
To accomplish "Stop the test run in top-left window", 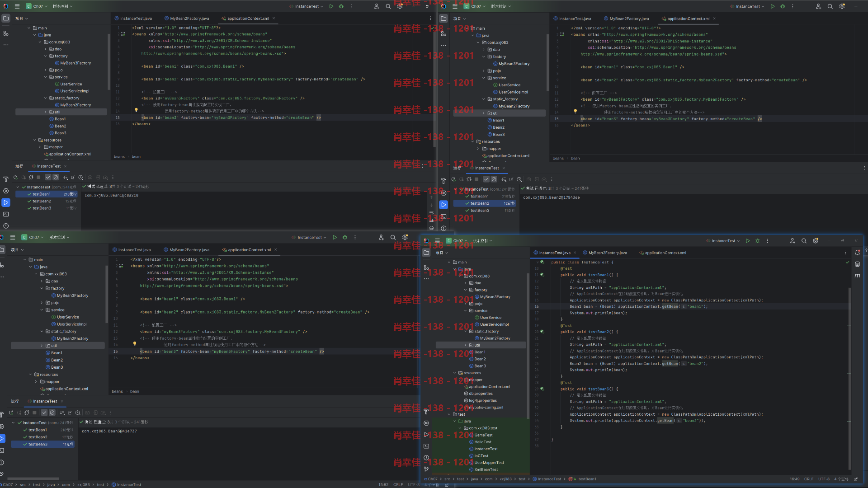I will 38,178.
